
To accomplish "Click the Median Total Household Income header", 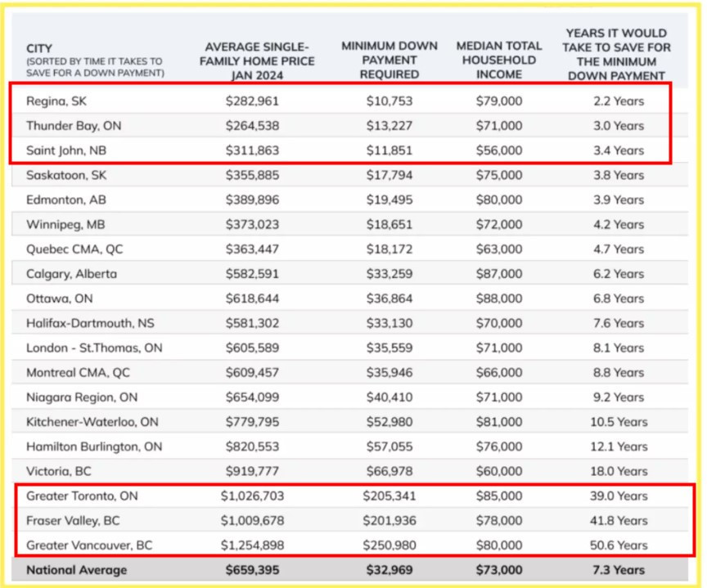I will tap(498, 60).
